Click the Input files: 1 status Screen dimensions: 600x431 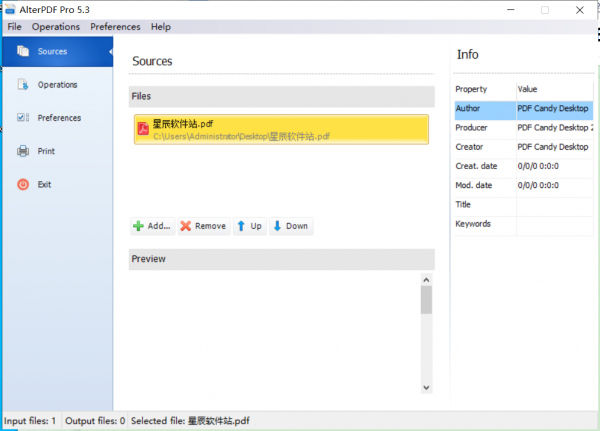pos(30,421)
